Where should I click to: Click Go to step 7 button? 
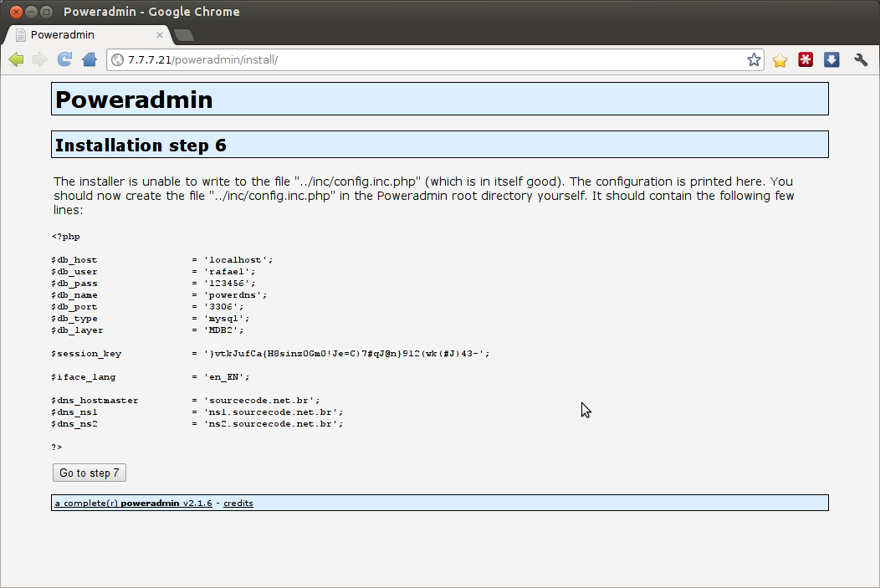click(x=90, y=473)
